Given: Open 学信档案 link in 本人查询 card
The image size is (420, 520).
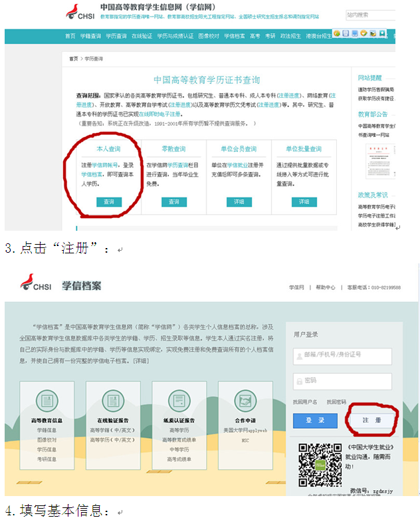Looking at the screenshot, I should click(92, 174).
